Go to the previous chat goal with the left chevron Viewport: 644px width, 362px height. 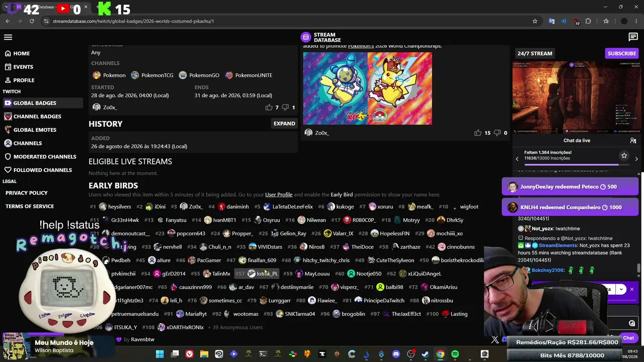tap(517, 159)
